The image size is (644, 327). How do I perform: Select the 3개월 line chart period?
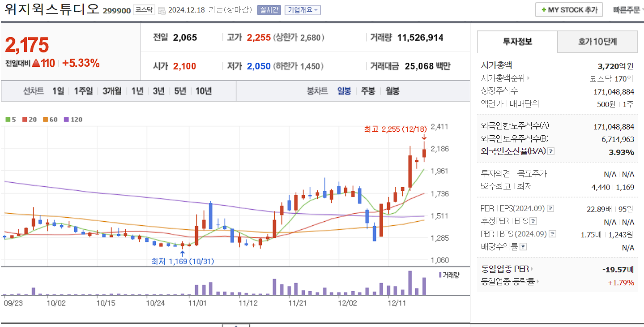point(112,91)
